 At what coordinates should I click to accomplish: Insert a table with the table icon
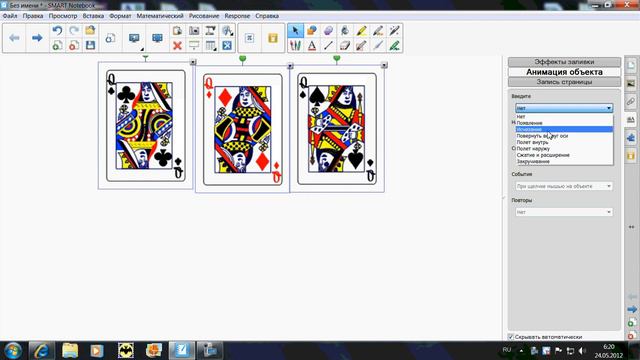click(211, 45)
